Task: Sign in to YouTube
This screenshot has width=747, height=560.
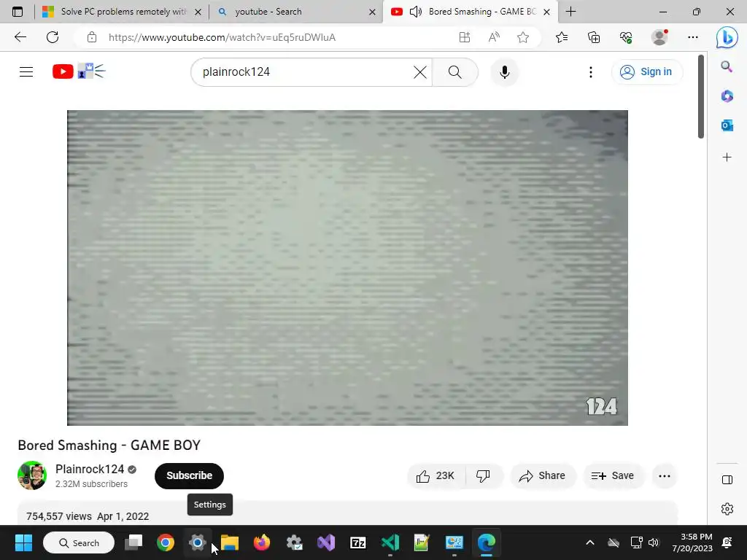Action: [646, 72]
